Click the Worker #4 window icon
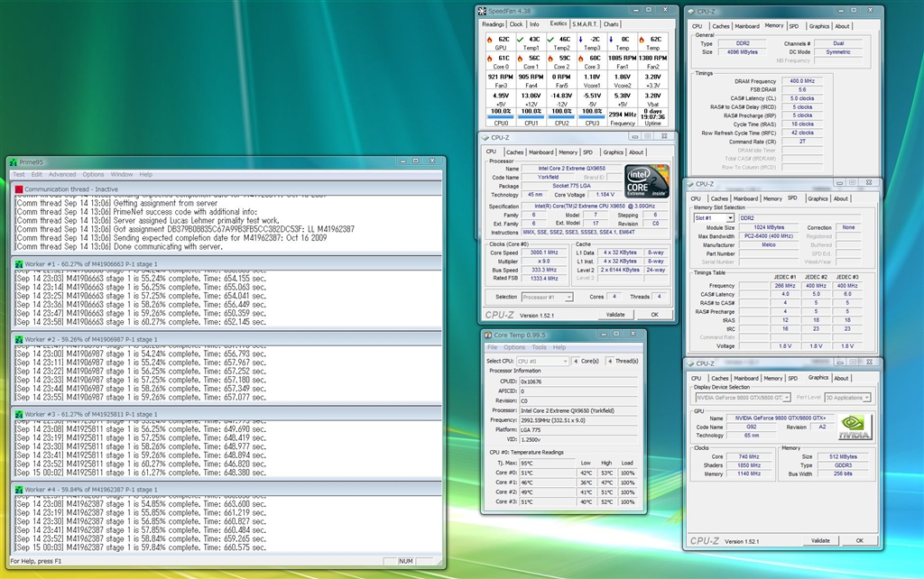 [19, 490]
